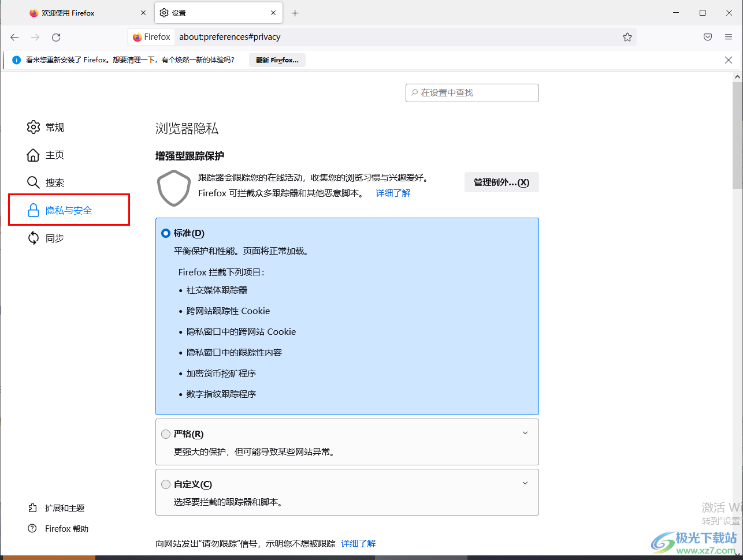Image resolution: width=743 pixels, height=560 pixels.
Task: Open the 同步 settings category label
Action: point(55,238)
